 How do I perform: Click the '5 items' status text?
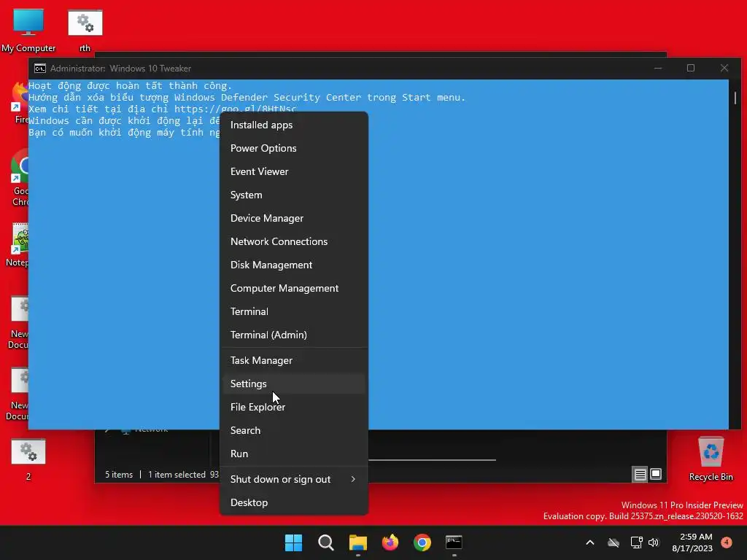click(x=119, y=475)
